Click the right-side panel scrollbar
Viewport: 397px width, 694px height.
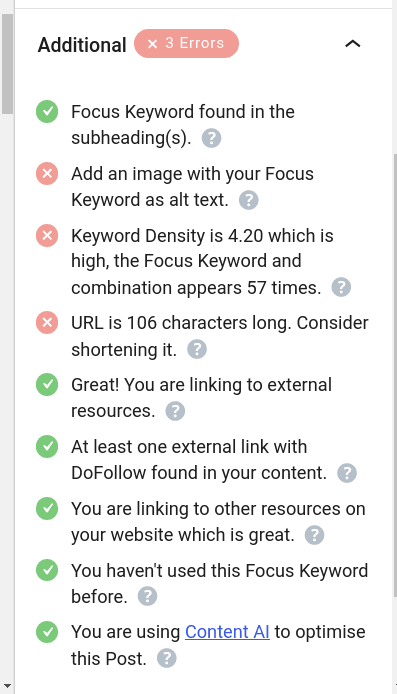point(395,375)
